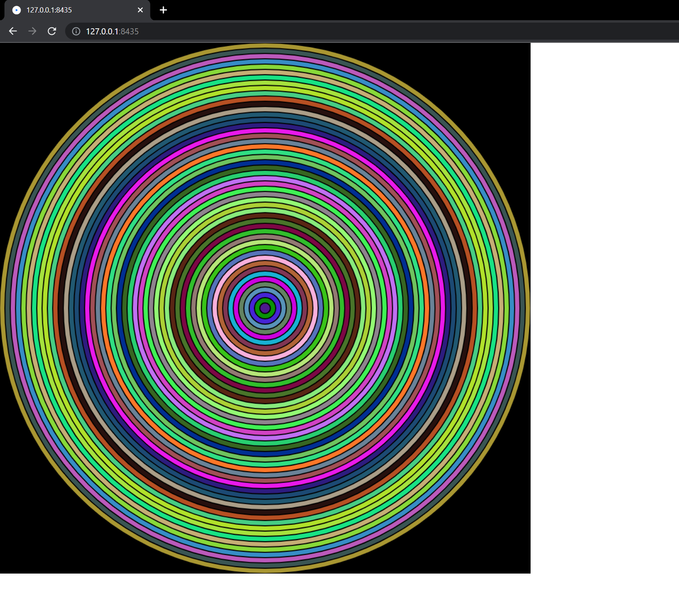Viewport: 679px width, 616px height.
Task: Click the bright orange ring
Action: click(x=265, y=147)
